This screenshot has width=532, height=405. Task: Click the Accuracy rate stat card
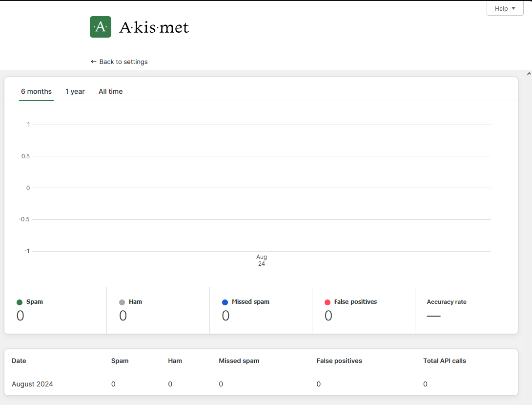tap(466, 310)
